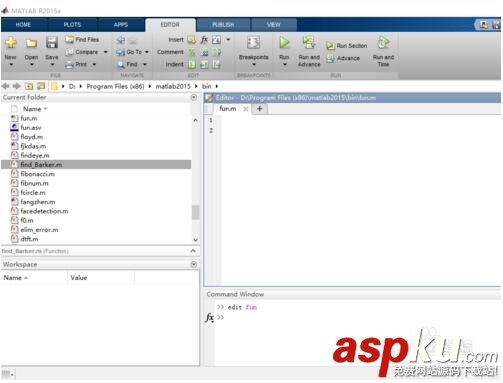503x383 pixels.
Task: Click the Value column header in Workspace
Action: (x=79, y=278)
